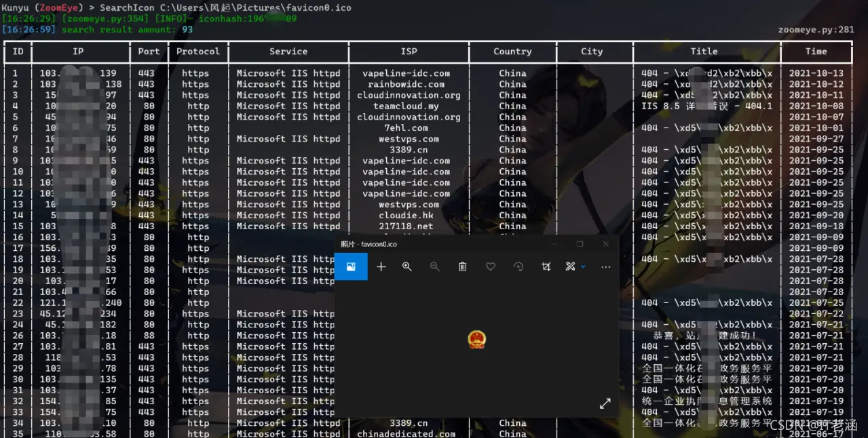The image size is (868, 438).
Task: Click the 统一企业执照 title cell in row 32
Action: (x=706, y=401)
